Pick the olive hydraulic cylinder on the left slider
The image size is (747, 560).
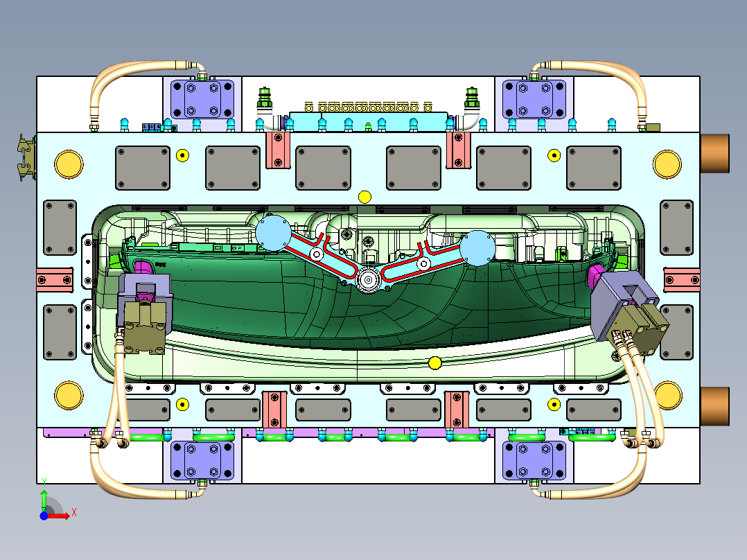pyautogui.click(x=145, y=328)
